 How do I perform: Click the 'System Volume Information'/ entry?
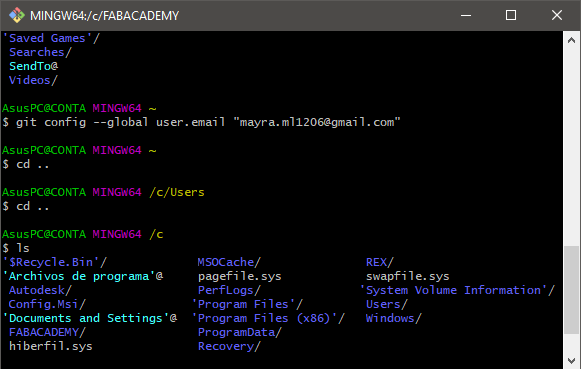click(x=457, y=290)
